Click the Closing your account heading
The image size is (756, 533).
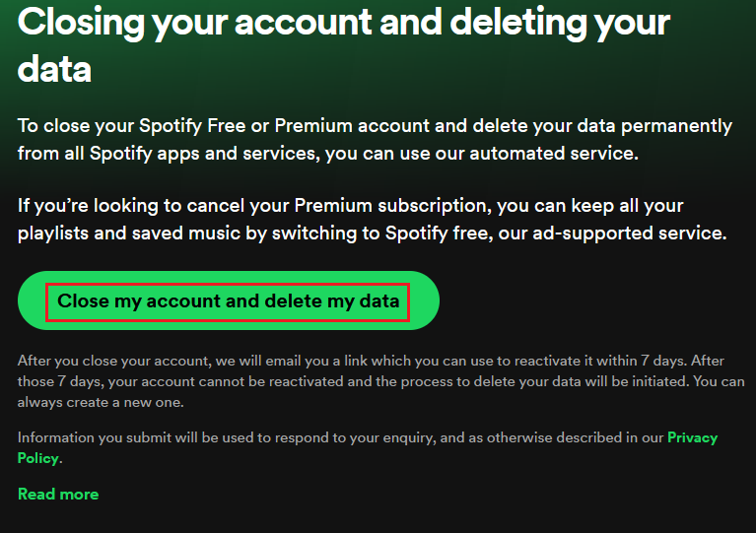344,23
